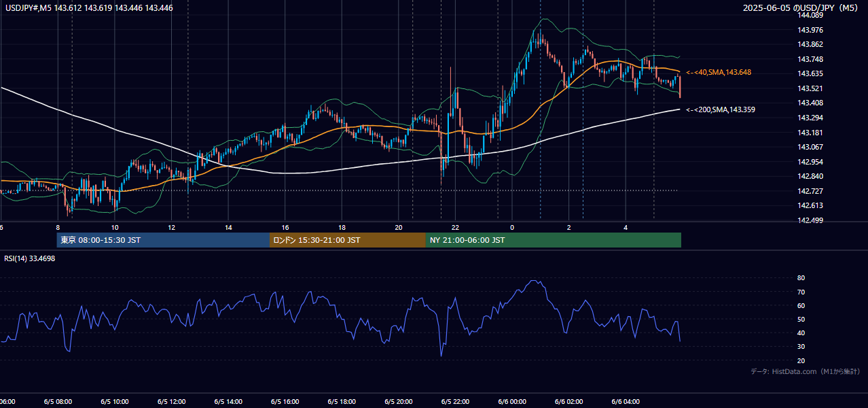Screen dimensions: 868x408
Task: Click the 142.954 price axis label
Action: pos(811,162)
